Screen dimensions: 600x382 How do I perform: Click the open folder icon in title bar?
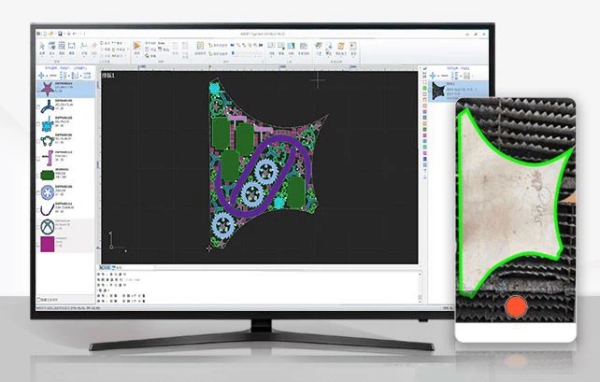[52, 34]
